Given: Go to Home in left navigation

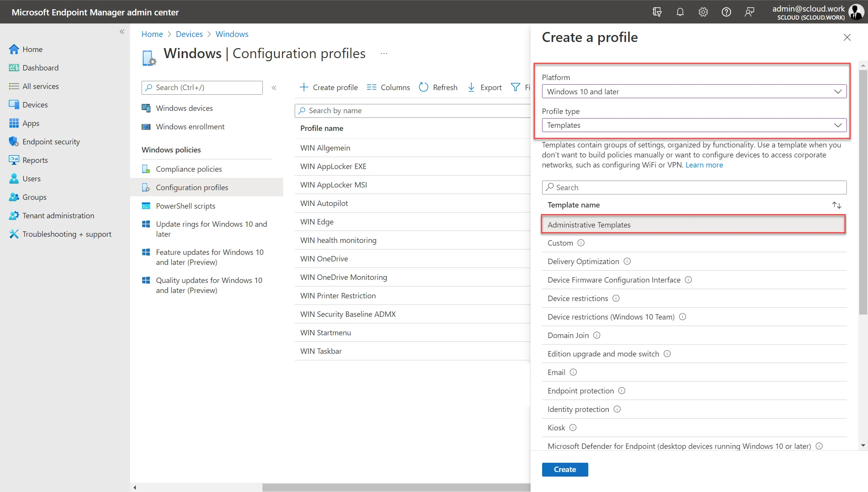Looking at the screenshot, I should (x=32, y=49).
